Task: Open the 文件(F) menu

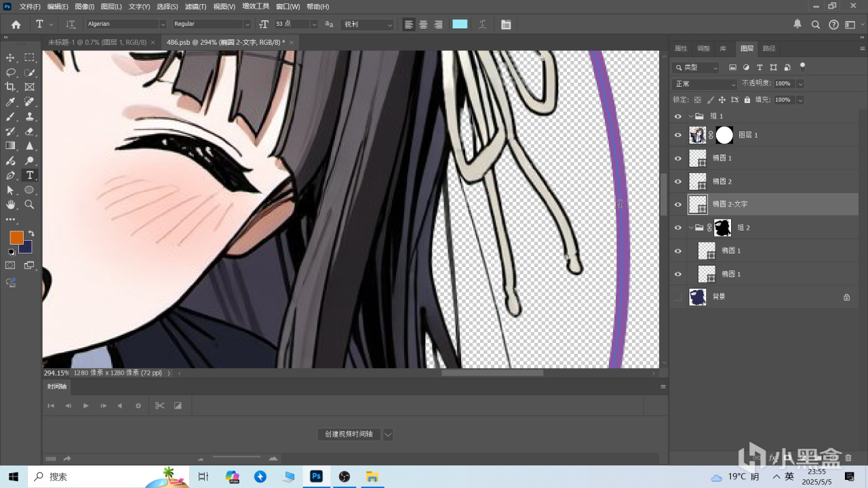Action: click(x=30, y=7)
